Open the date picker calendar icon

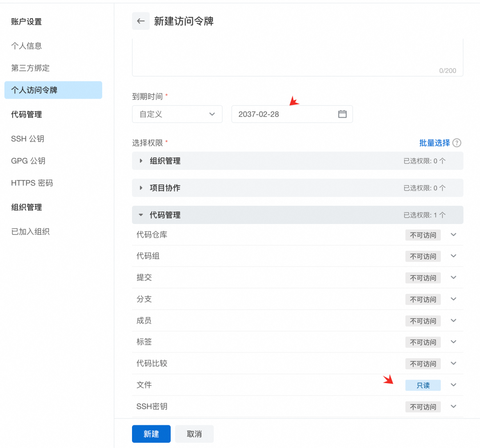tap(342, 114)
